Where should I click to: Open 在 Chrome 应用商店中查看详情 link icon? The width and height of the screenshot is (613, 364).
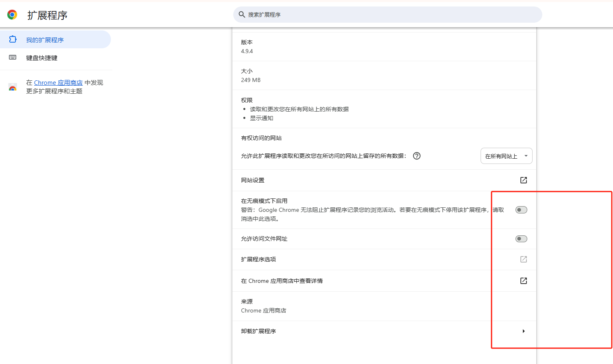[524, 281]
